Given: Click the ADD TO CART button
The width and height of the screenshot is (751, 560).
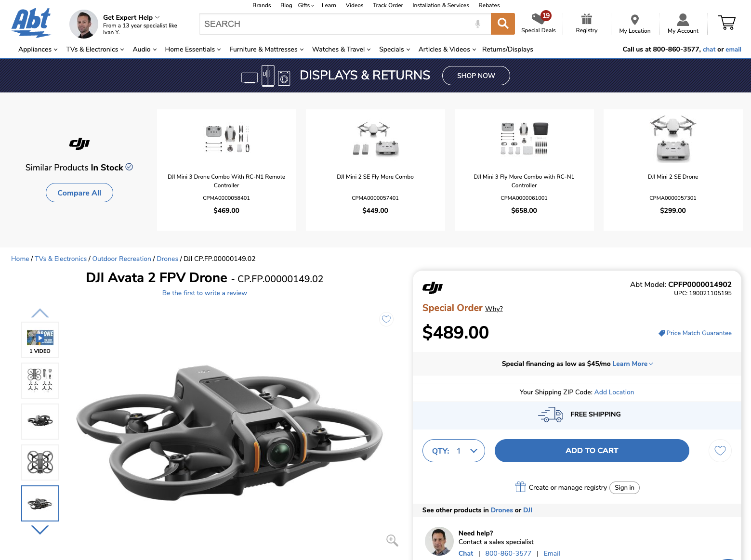Looking at the screenshot, I should pos(592,451).
